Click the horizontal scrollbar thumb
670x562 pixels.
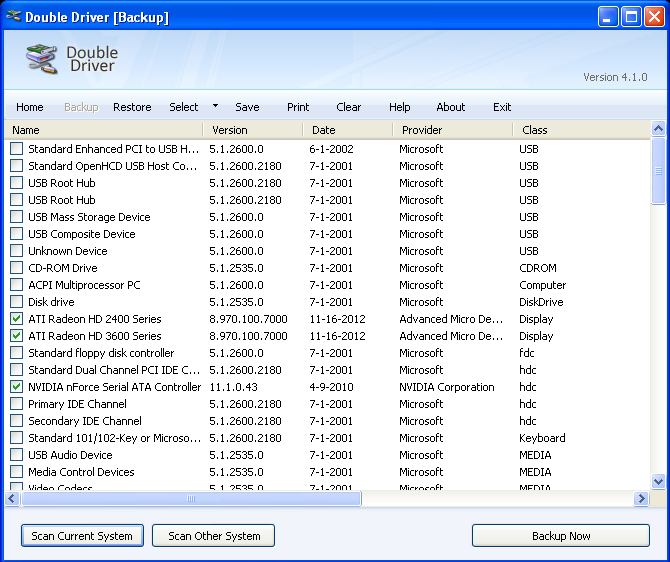click(191, 498)
